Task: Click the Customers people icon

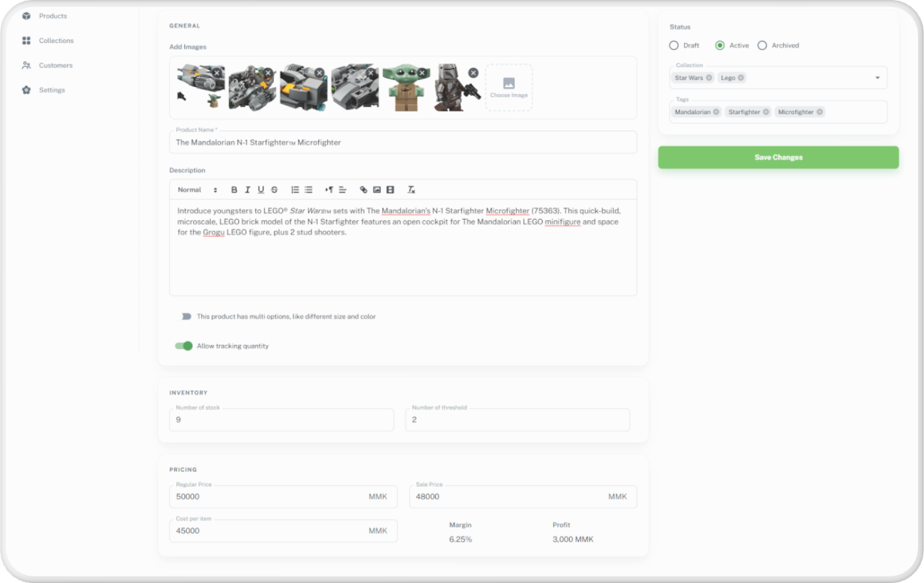Action: [x=26, y=65]
